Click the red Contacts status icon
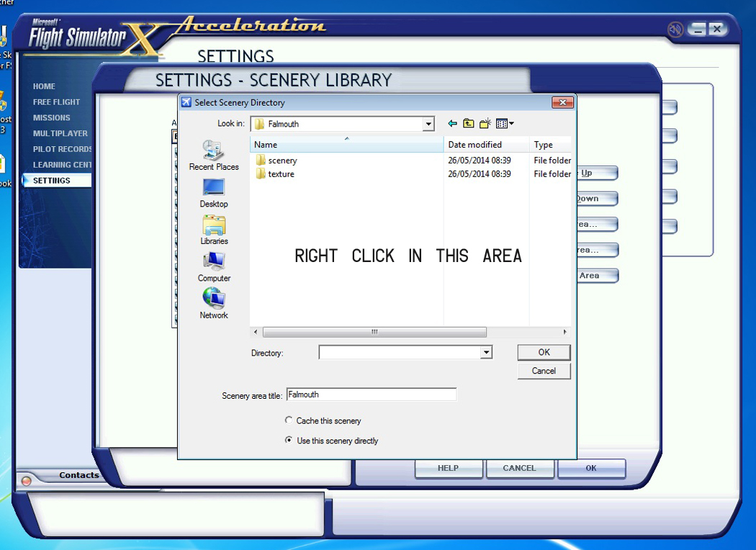This screenshot has height=550, width=756. pos(27,481)
